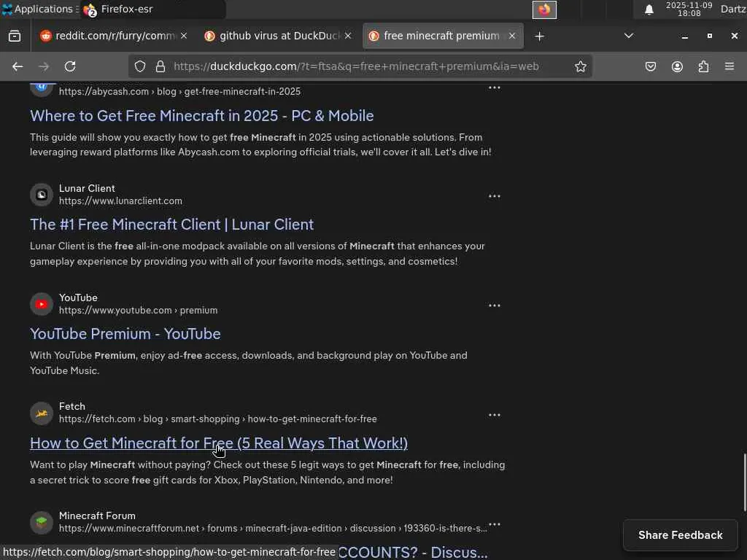Click the forward navigation arrow
This screenshot has height=560, width=747.
click(x=44, y=66)
